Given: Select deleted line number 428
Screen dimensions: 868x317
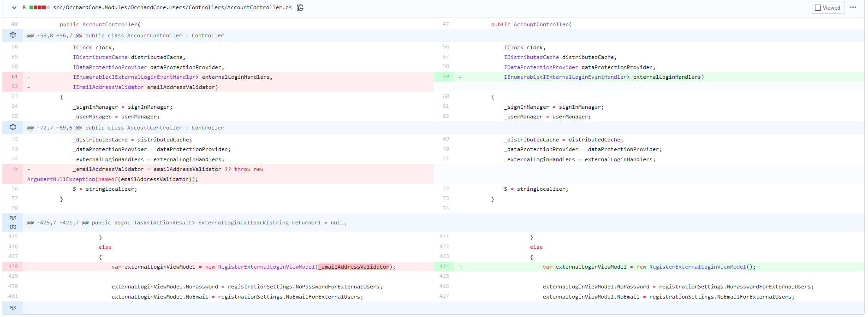Looking at the screenshot, I should (x=13, y=266).
